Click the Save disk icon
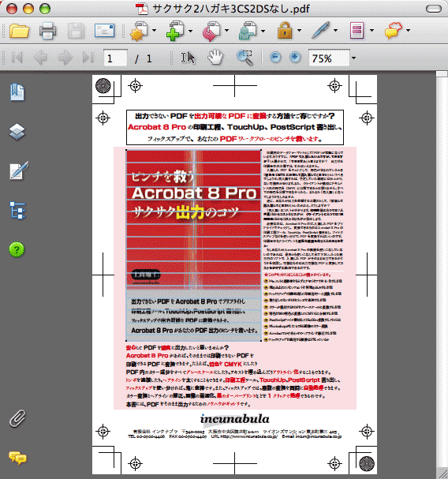The image size is (448, 479). coord(76,31)
